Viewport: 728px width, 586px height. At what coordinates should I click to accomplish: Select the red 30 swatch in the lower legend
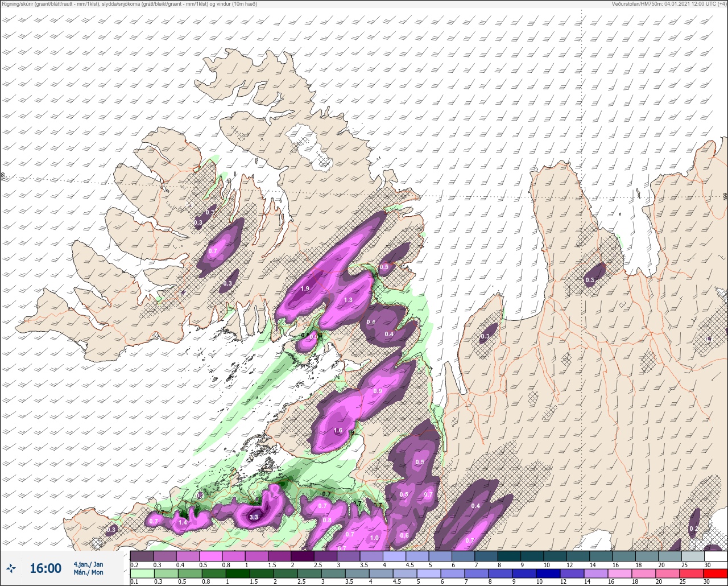tap(715, 573)
